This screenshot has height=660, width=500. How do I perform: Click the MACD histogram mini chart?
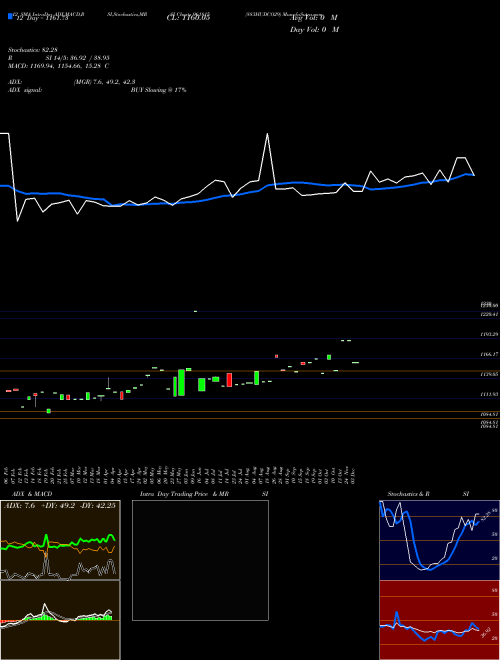click(x=60, y=620)
